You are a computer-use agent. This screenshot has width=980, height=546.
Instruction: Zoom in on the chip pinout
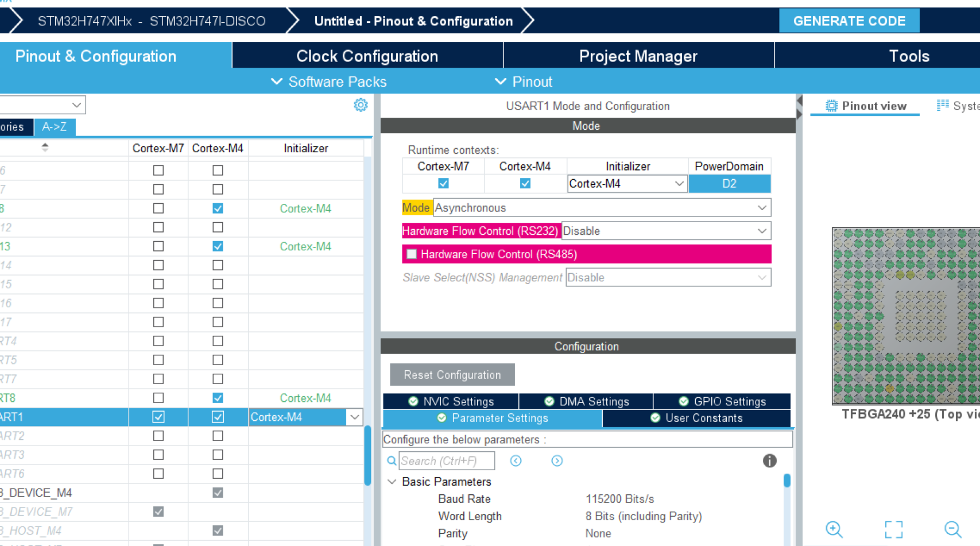tap(834, 529)
